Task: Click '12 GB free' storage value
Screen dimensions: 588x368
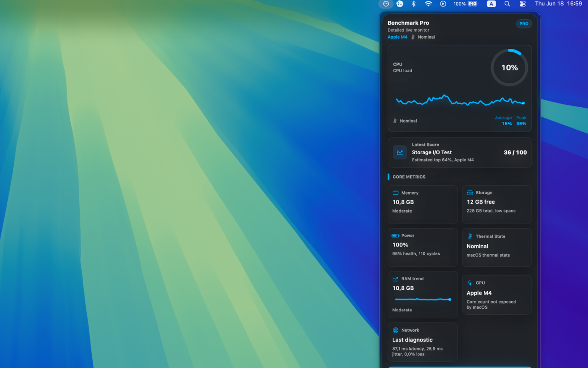Action: tap(481, 202)
